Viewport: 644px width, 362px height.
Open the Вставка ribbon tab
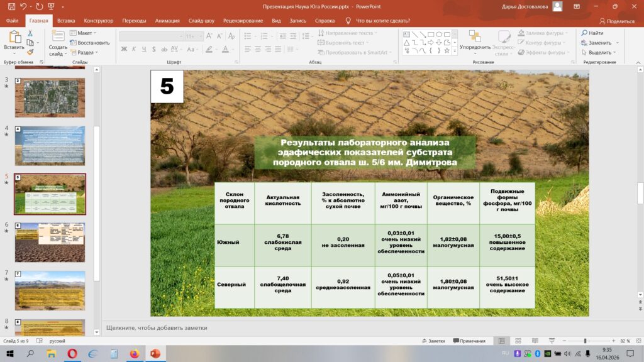[x=66, y=20]
